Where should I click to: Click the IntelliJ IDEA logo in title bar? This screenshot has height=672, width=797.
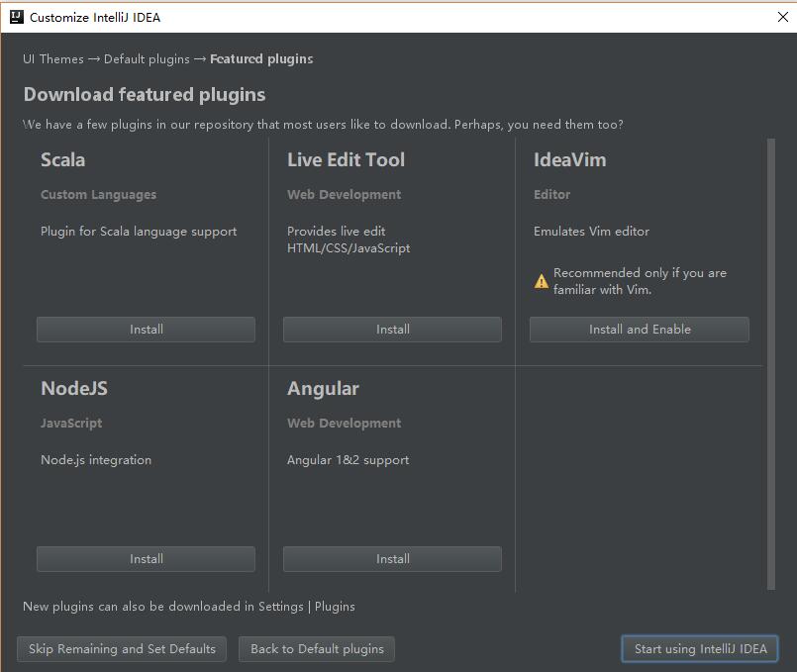(17, 17)
